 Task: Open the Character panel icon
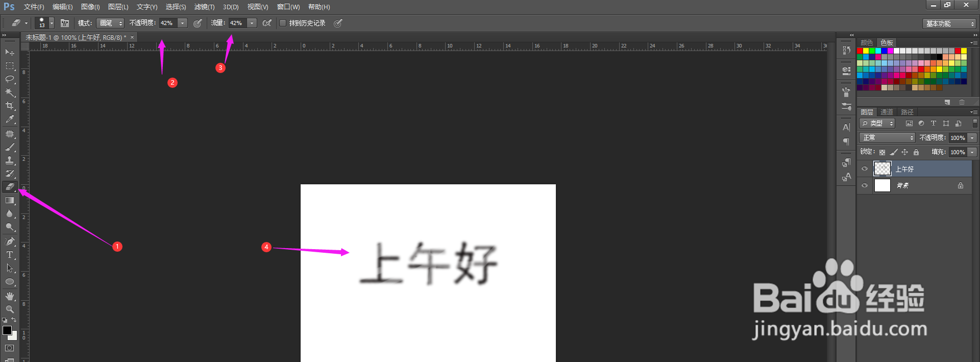(846, 127)
